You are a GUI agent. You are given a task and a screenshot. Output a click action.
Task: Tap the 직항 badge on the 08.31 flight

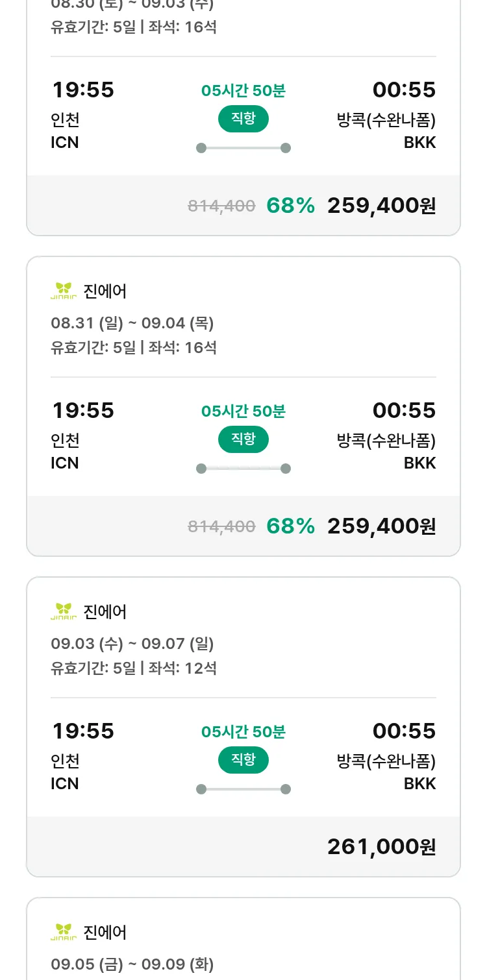coord(243,439)
